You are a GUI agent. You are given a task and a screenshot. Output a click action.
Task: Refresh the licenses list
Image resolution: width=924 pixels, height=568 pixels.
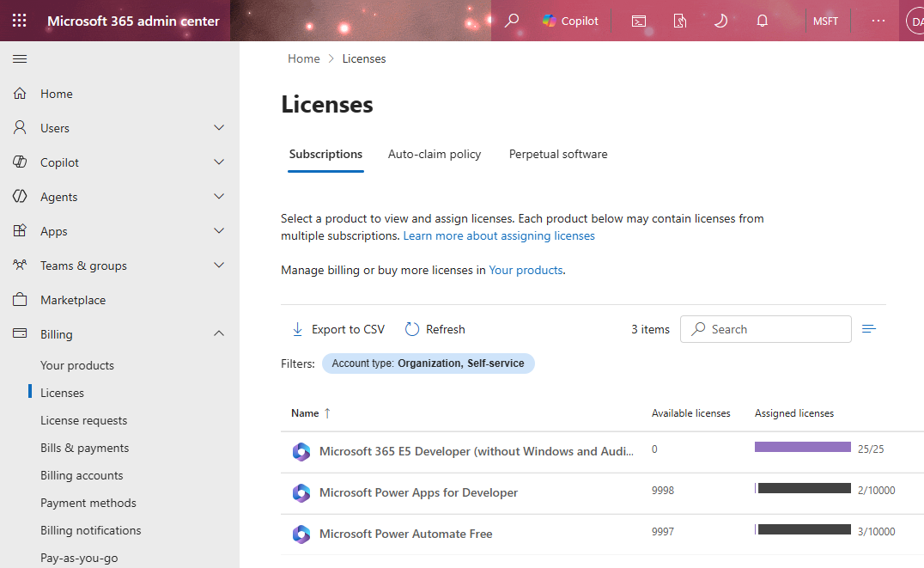(435, 329)
